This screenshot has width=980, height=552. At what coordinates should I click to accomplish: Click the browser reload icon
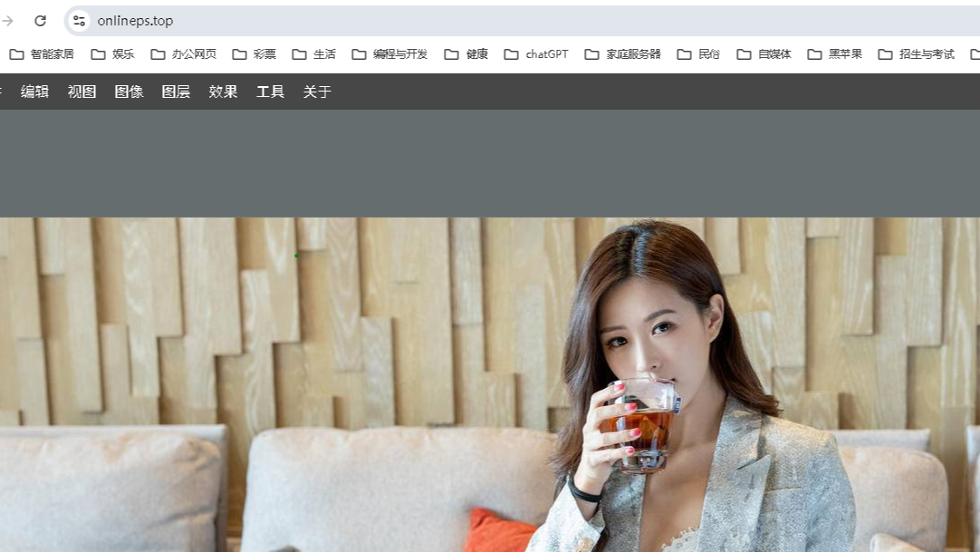click(x=39, y=20)
